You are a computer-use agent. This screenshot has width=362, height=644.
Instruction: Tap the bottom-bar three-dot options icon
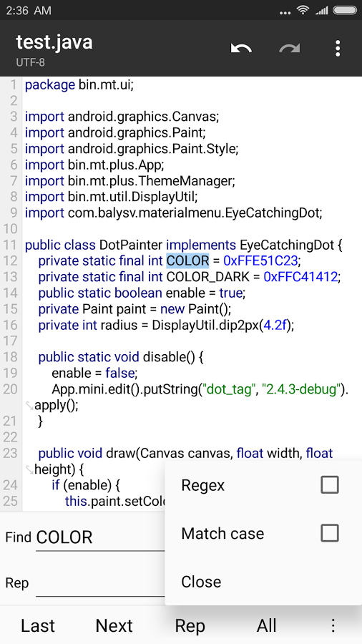(x=333, y=625)
